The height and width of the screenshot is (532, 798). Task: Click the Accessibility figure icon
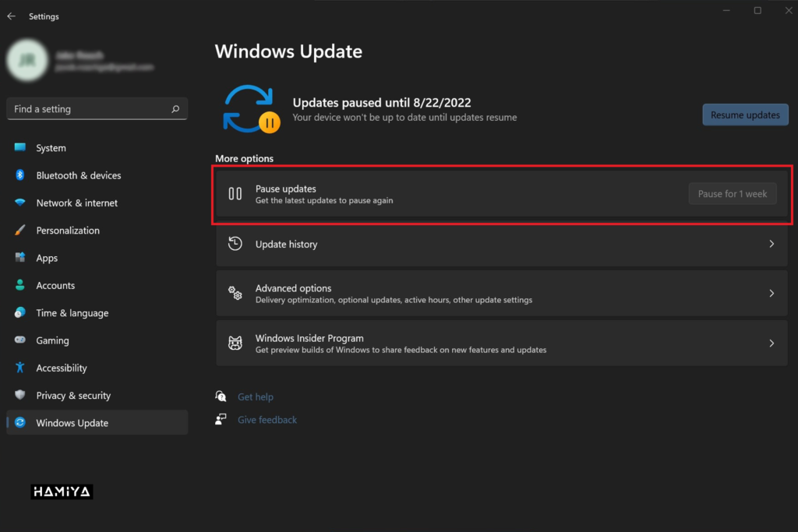[20, 367]
